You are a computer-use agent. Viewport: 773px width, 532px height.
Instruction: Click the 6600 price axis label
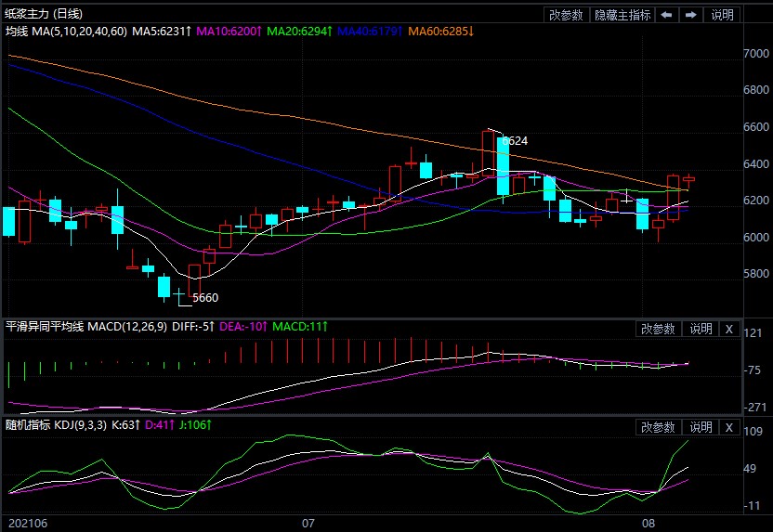tap(756, 126)
